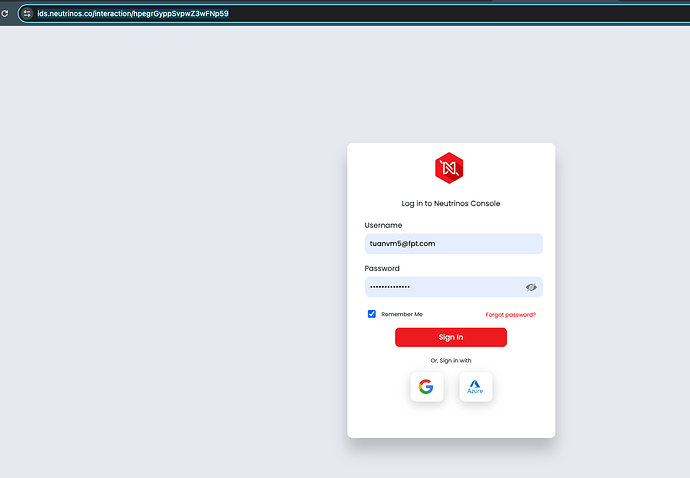Click the 'Remember Me' label text
Image resolution: width=690 pixels, height=478 pixels.
pyautogui.click(x=402, y=314)
